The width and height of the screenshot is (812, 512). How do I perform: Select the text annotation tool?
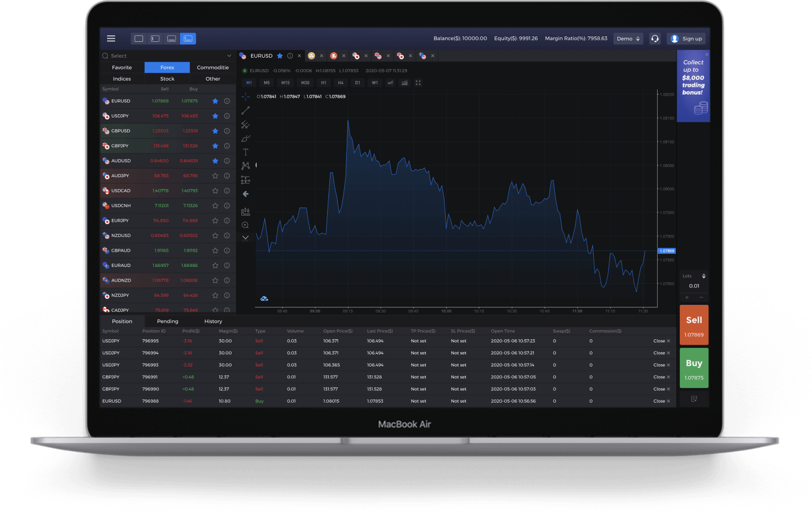point(246,152)
